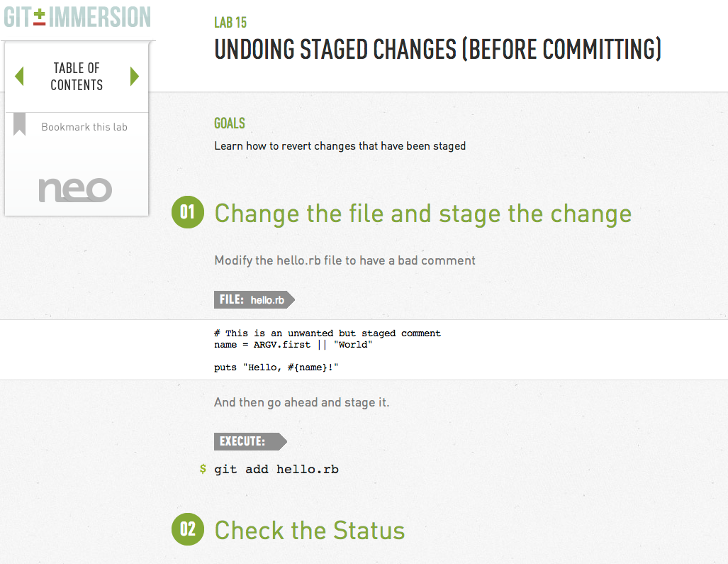This screenshot has width=728, height=564.
Task: Click the green 02 step badge
Action: click(188, 530)
